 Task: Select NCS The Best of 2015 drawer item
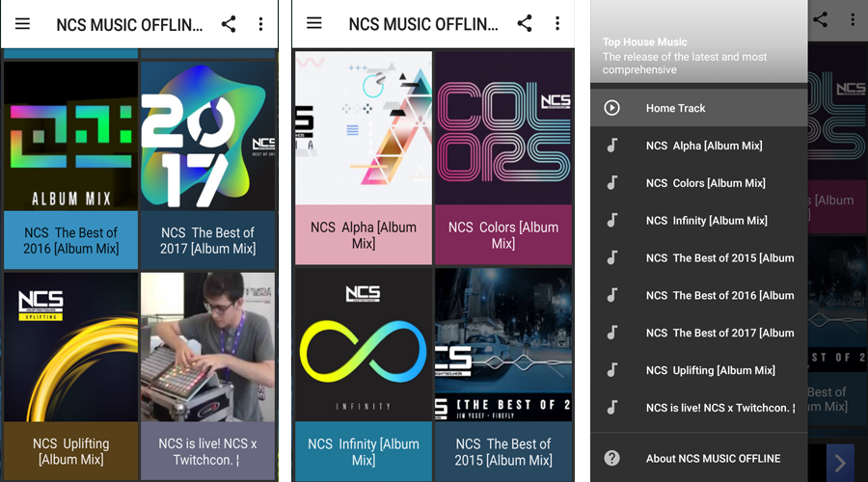point(699,258)
